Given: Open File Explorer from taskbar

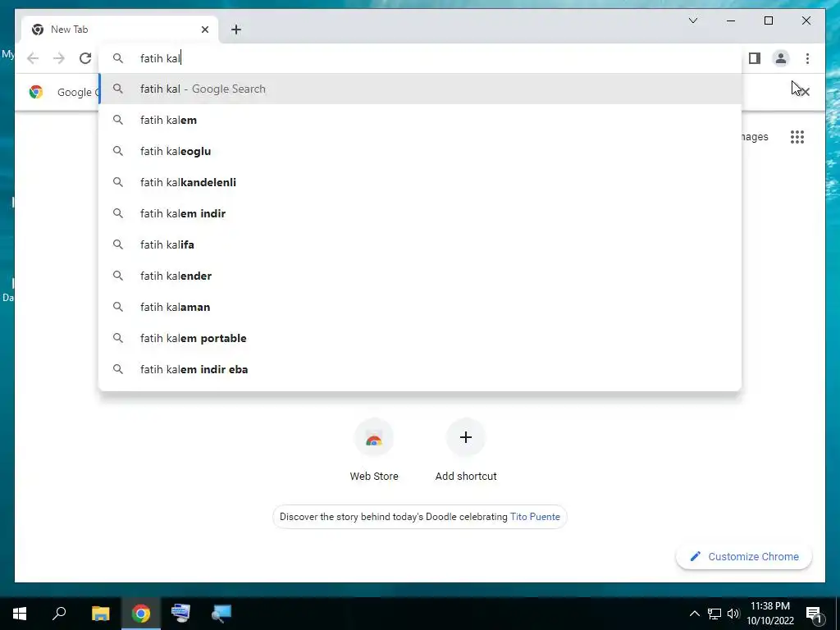Looking at the screenshot, I should pos(100,614).
